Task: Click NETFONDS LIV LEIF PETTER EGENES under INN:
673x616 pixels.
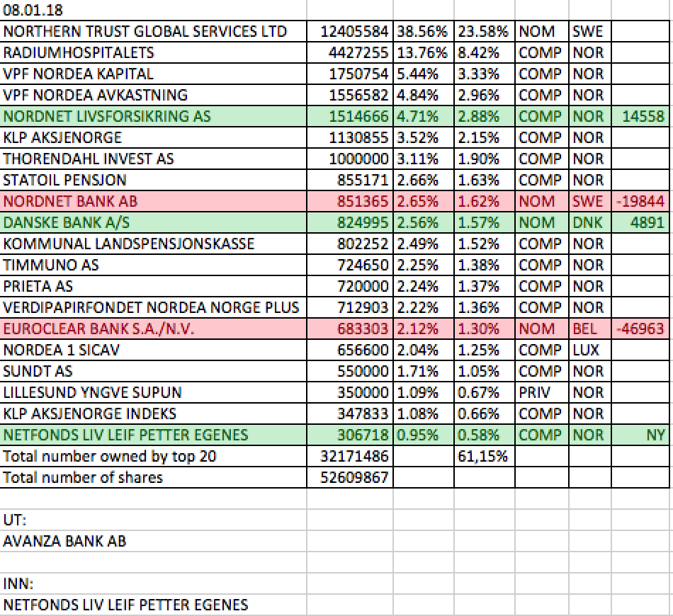Action: 153,605
